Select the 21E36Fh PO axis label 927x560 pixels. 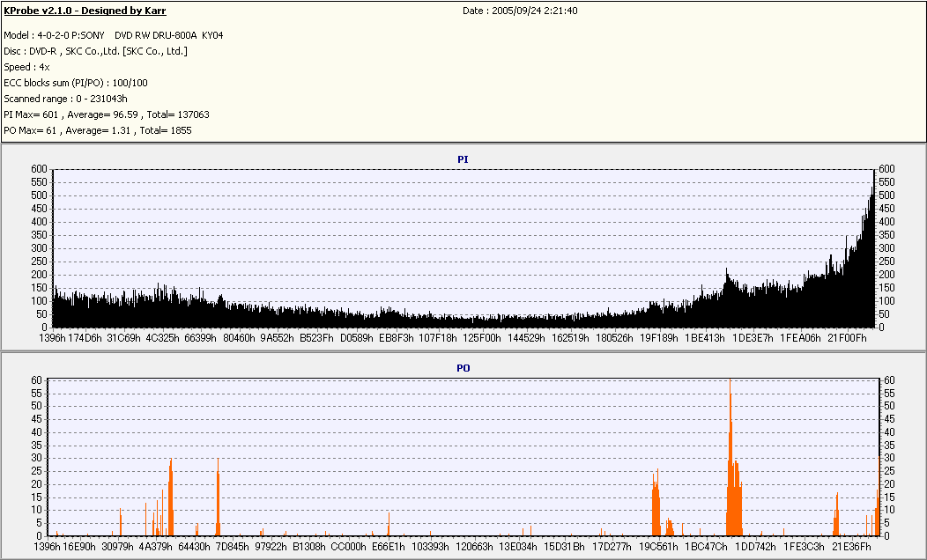(x=851, y=547)
